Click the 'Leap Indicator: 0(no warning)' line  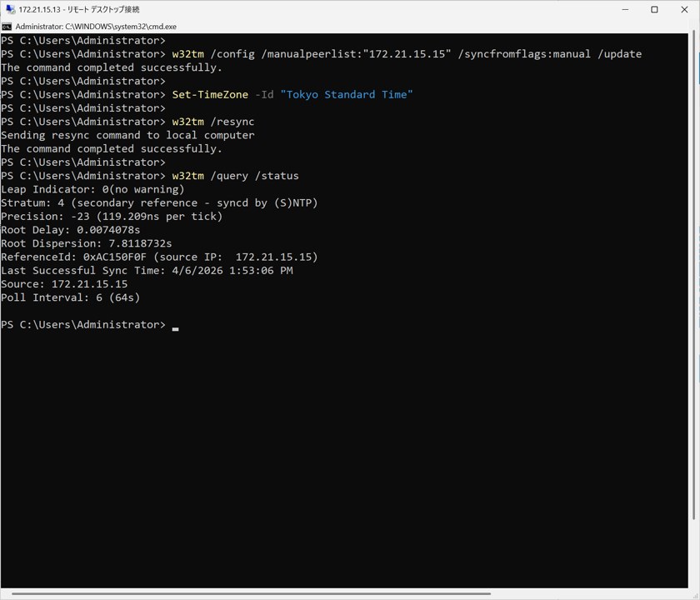(x=92, y=189)
